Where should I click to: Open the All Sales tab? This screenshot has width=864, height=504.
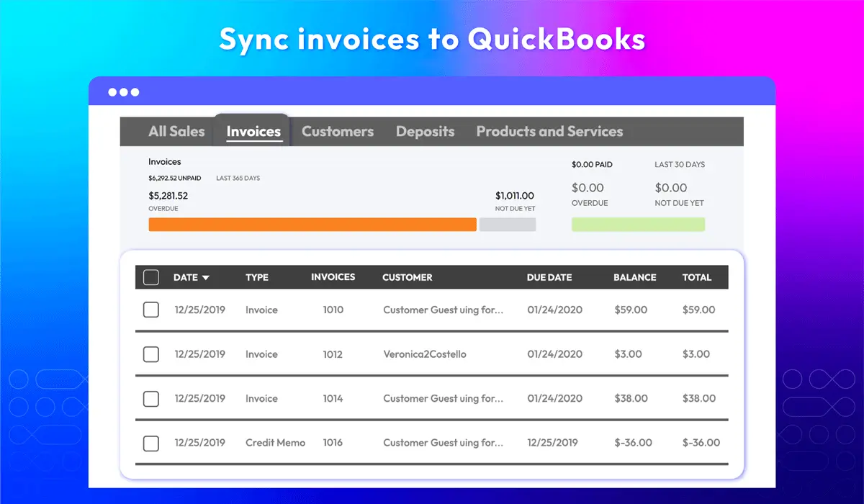point(176,132)
